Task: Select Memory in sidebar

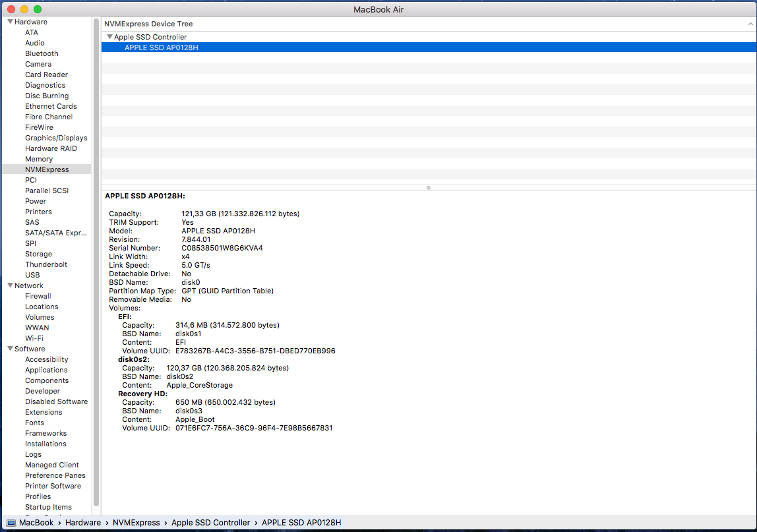Action: [x=39, y=160]
